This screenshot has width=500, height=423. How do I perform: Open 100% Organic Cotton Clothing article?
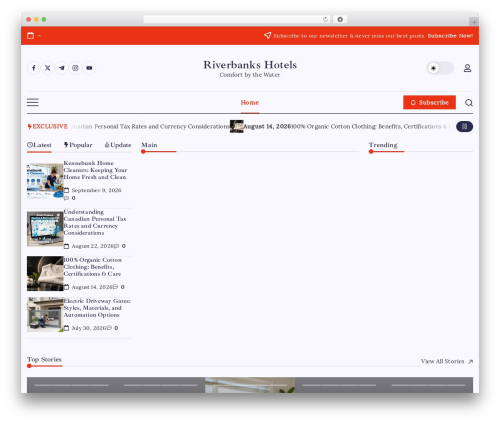pos(92,267)
